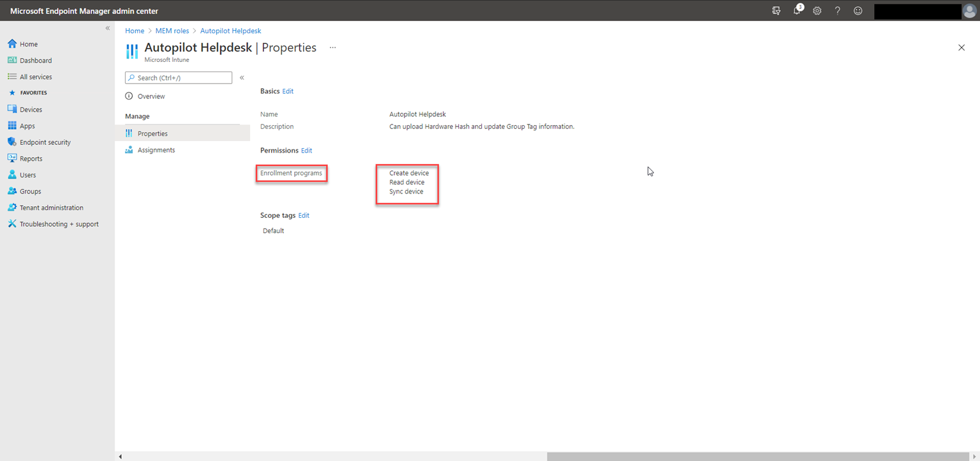This screenshot has height=461, width=980.
Task: Open the more options ellipsis beside Properties title
Action: click(x=332, y=48)
